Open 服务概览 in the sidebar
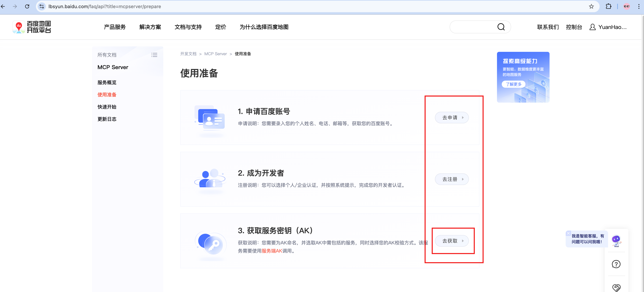 [107, 83]
